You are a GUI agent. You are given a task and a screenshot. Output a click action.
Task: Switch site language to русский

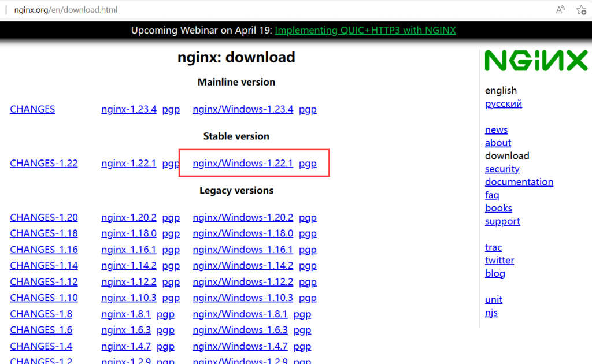pos(504,104)
